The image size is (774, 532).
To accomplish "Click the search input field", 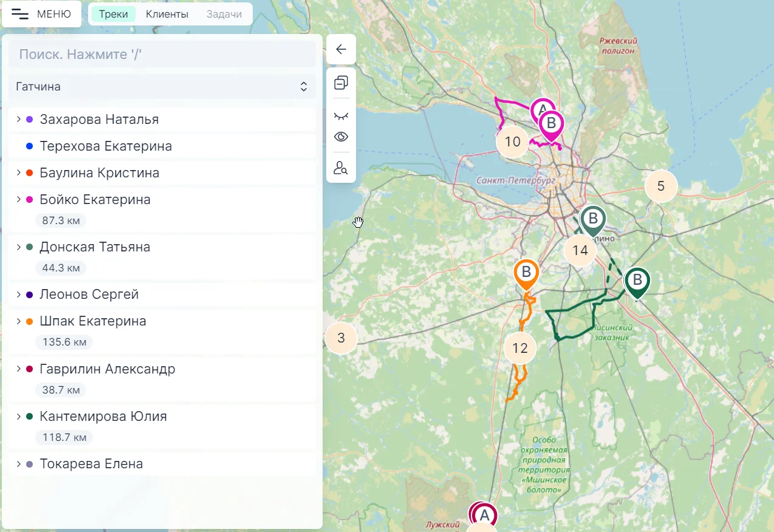I will 162,55.
